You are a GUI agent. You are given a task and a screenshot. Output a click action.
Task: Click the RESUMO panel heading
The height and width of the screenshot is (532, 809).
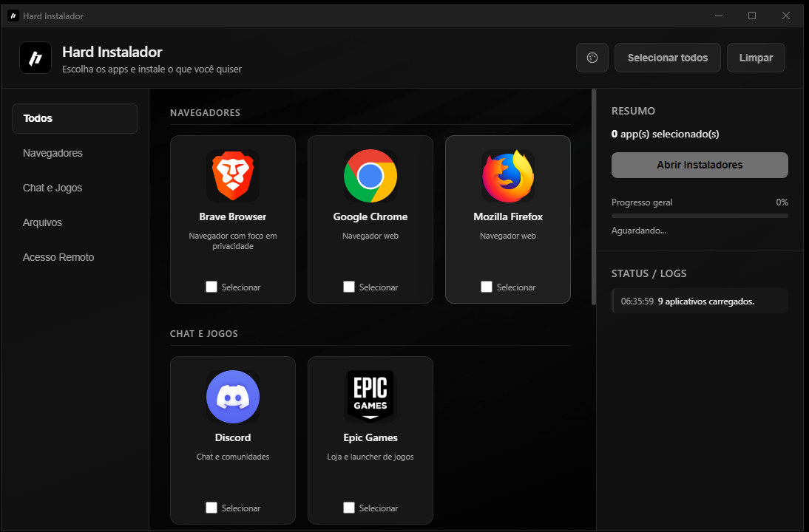tap(633, 111)
